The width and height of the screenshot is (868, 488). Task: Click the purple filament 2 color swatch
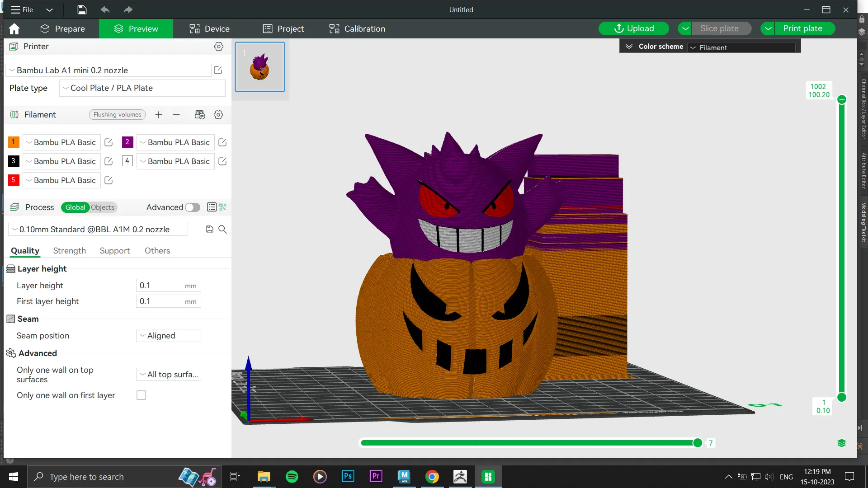(127, 142)
